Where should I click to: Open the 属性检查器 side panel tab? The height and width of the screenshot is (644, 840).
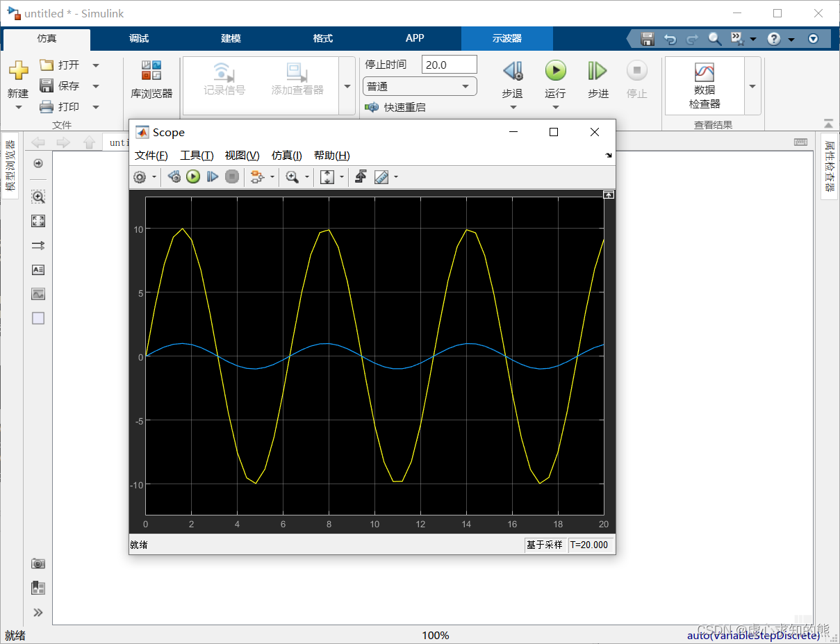click(830, 166)
